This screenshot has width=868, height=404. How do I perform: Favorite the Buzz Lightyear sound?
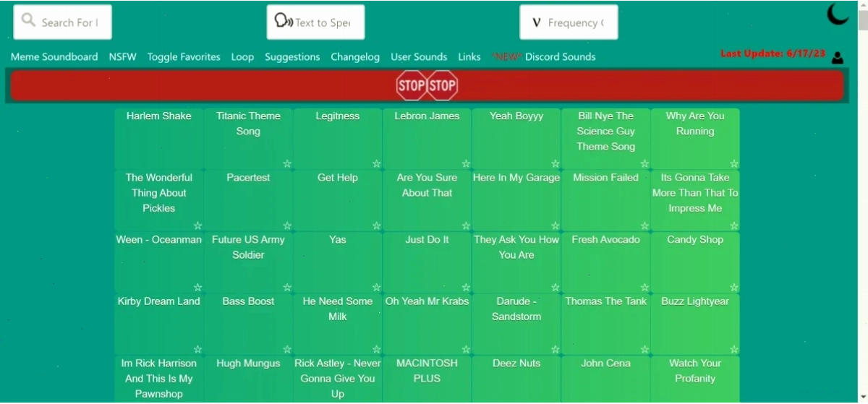pyautogui.click(x=734, y=350)
